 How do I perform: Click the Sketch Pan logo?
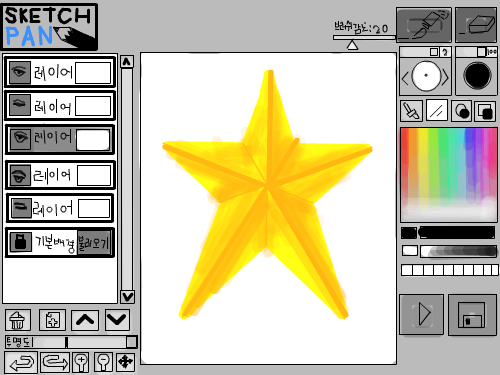pos(50,27)
